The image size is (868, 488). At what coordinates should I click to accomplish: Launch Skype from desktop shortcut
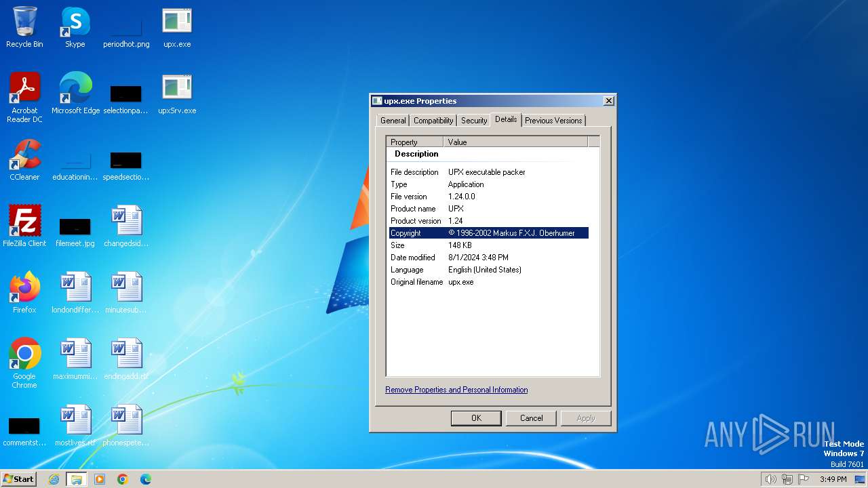(75, 27)
